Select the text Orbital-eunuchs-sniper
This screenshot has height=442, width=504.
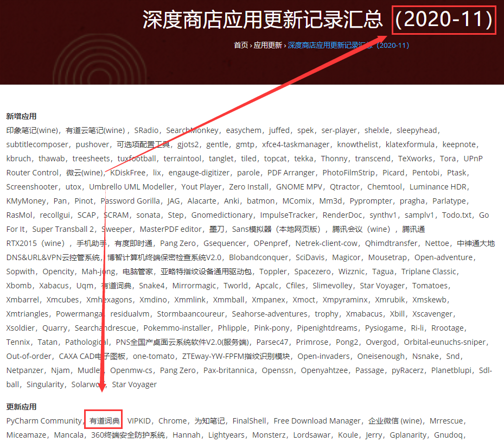point(445,343)
